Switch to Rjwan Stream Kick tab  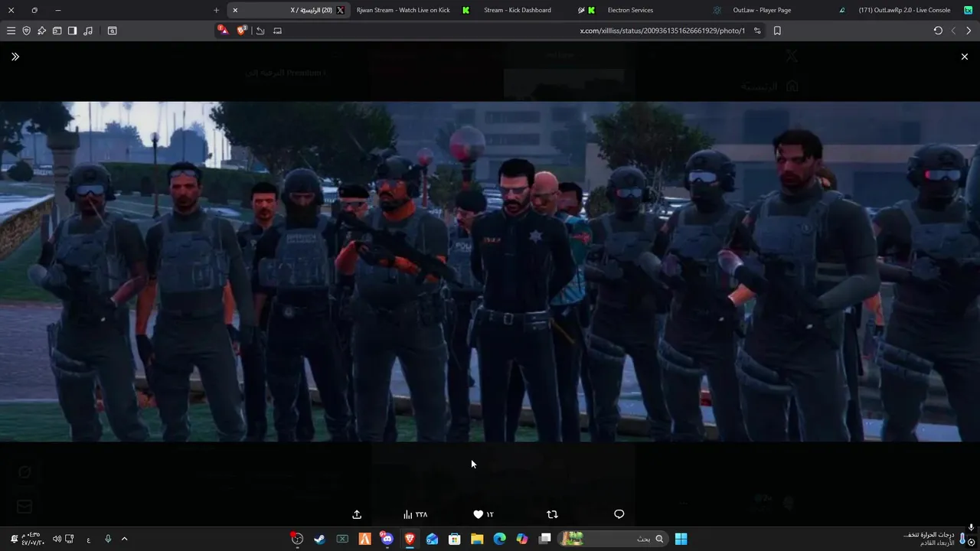(x=412, y=10)
